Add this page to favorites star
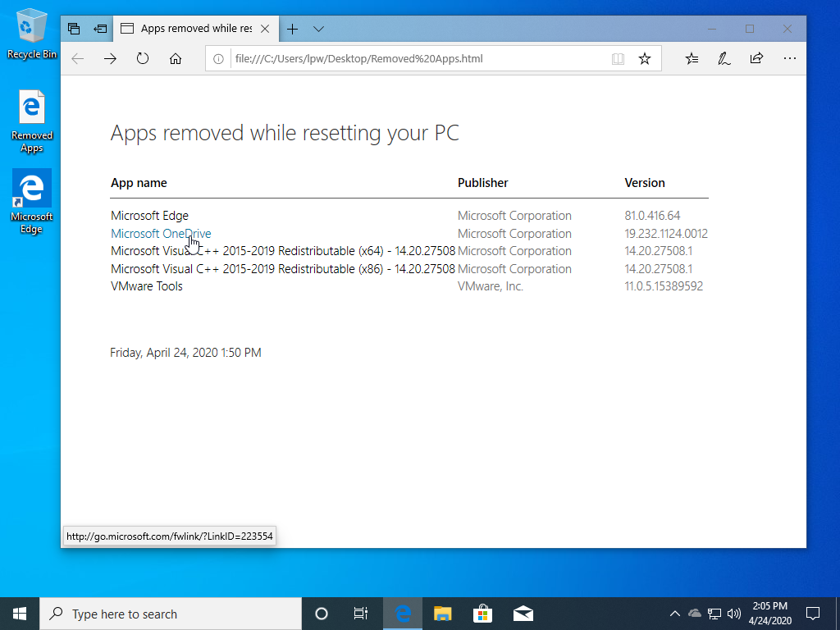 pos(645,59)
